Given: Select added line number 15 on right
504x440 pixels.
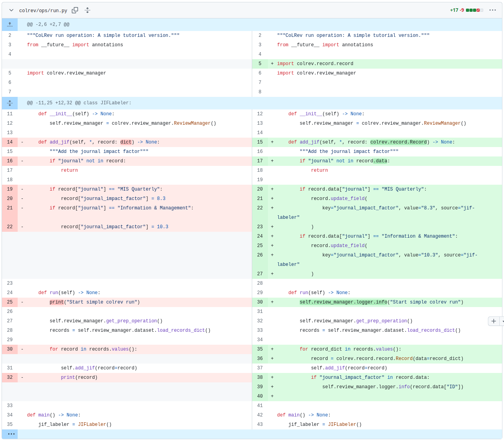Looking at the screenshot, I should [x=260, y=142].
